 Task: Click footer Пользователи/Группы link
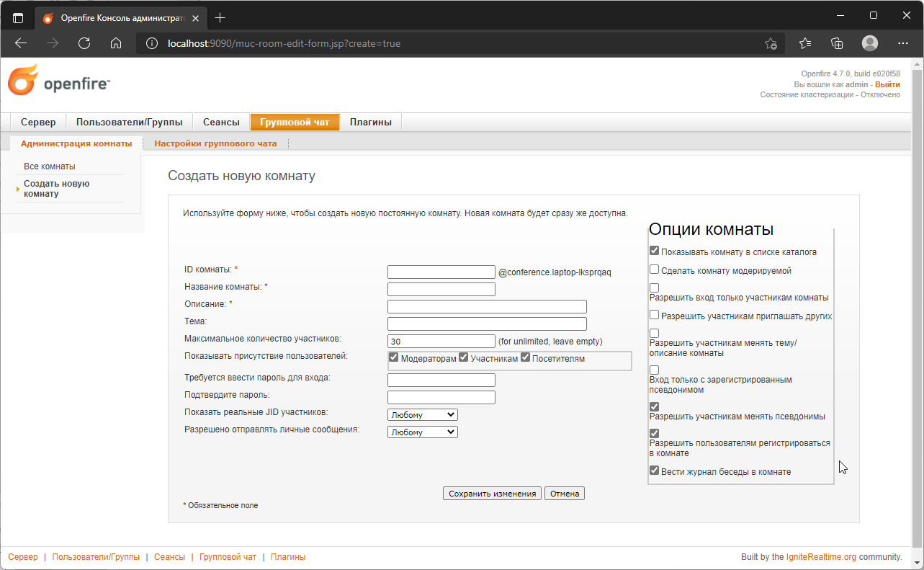[x=96, y=557]
